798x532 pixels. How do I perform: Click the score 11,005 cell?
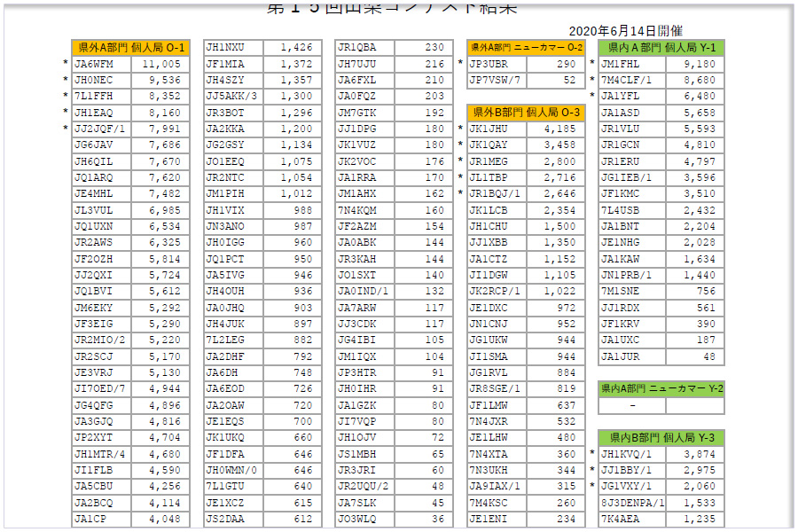161,64
